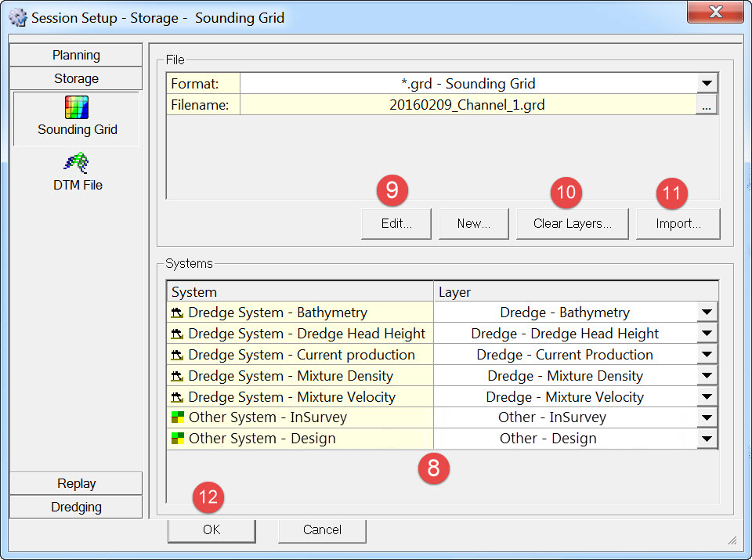The image size is (752, 560).
Task: Expand the Dredge - Bathymetry layer dropdown
Action: click(707, 313)
